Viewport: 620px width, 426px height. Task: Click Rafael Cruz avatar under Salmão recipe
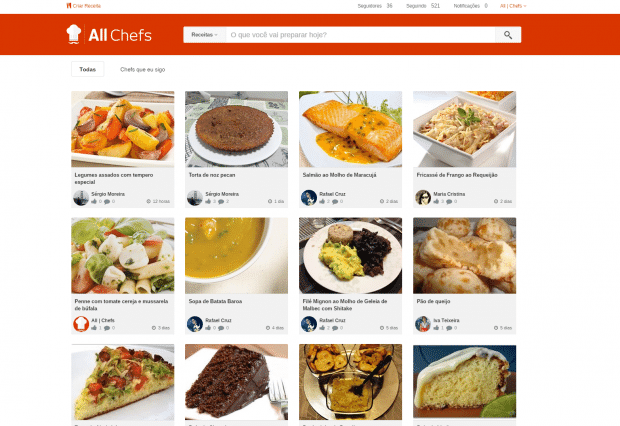coord(308,197)
